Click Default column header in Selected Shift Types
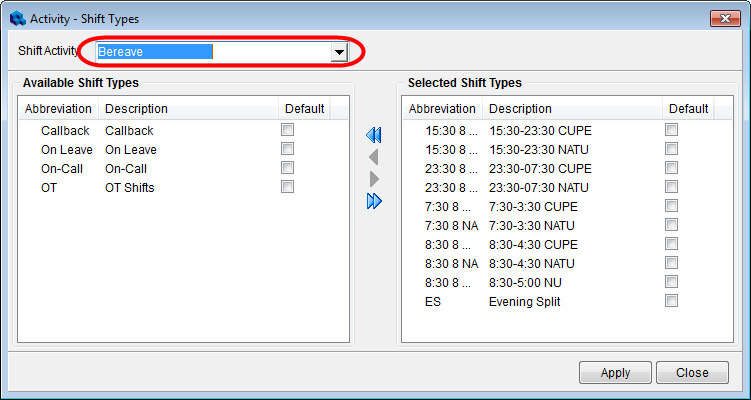The image size is (751, 400). click(687, 109)
